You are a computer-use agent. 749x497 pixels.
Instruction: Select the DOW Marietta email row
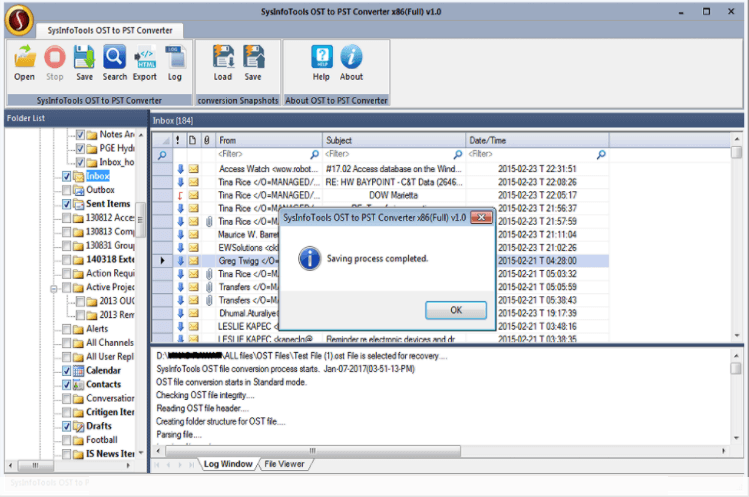coord(380,195)
